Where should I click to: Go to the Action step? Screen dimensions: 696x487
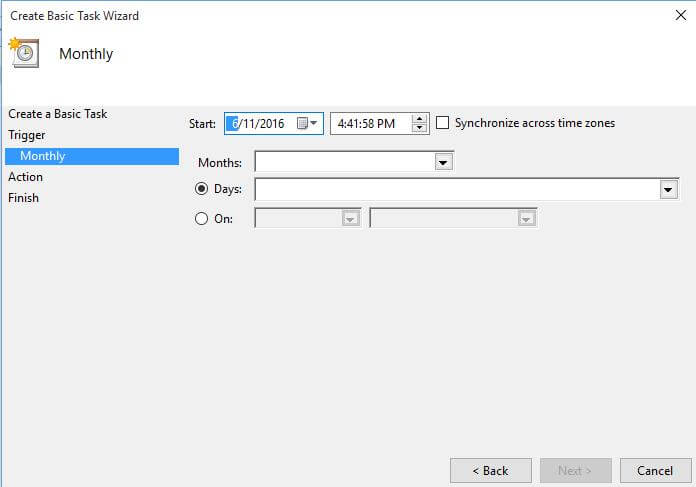point(25,177)
